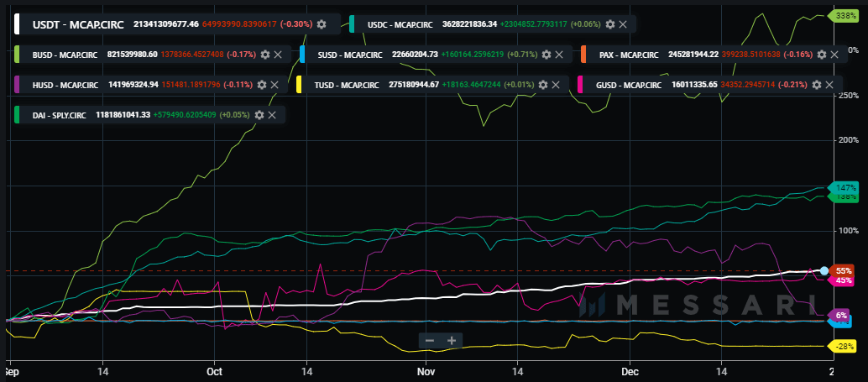Remove the USDC series with X
Image resolution: width=868 pixels, height=382 pixels.
point(623,25)
